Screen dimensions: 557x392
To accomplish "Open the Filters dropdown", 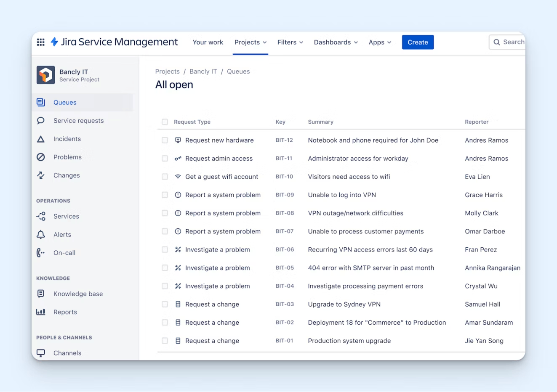I will 290,42.
